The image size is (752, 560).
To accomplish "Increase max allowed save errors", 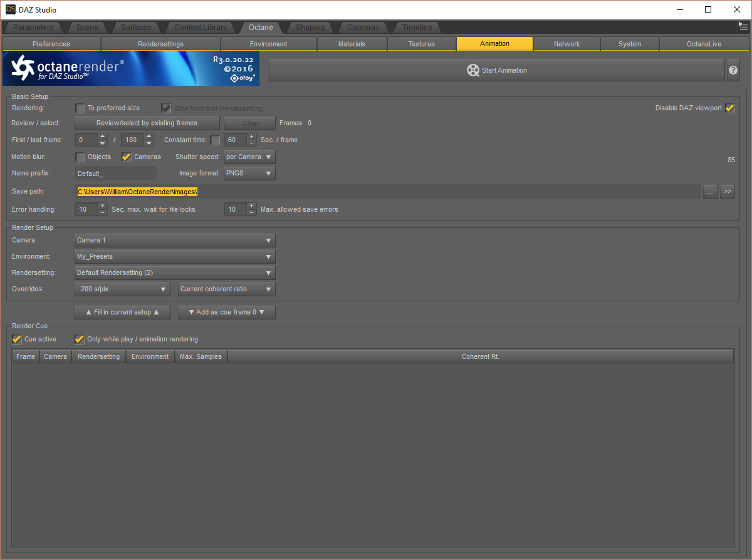I will 251,206.
